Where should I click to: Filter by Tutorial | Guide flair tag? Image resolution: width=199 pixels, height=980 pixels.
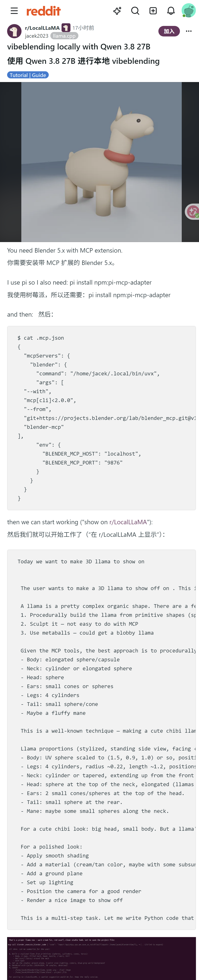(x=28, y=75)
